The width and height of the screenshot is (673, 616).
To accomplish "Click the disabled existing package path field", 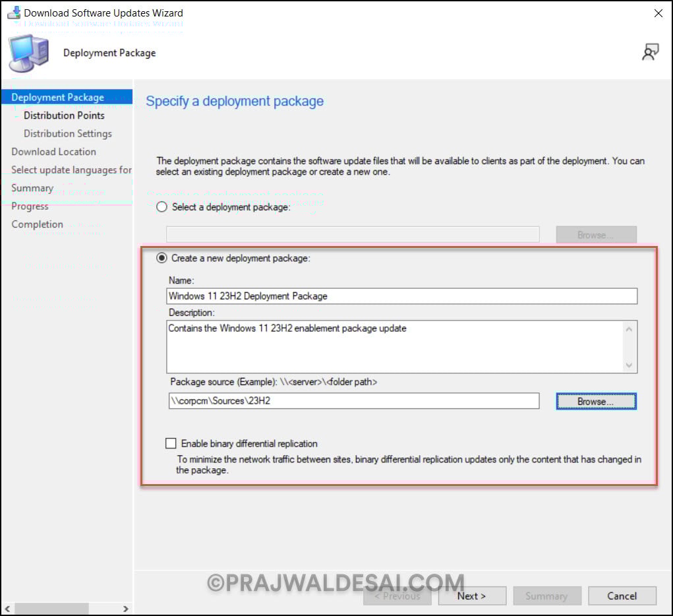I will click(x=353, y=235).
